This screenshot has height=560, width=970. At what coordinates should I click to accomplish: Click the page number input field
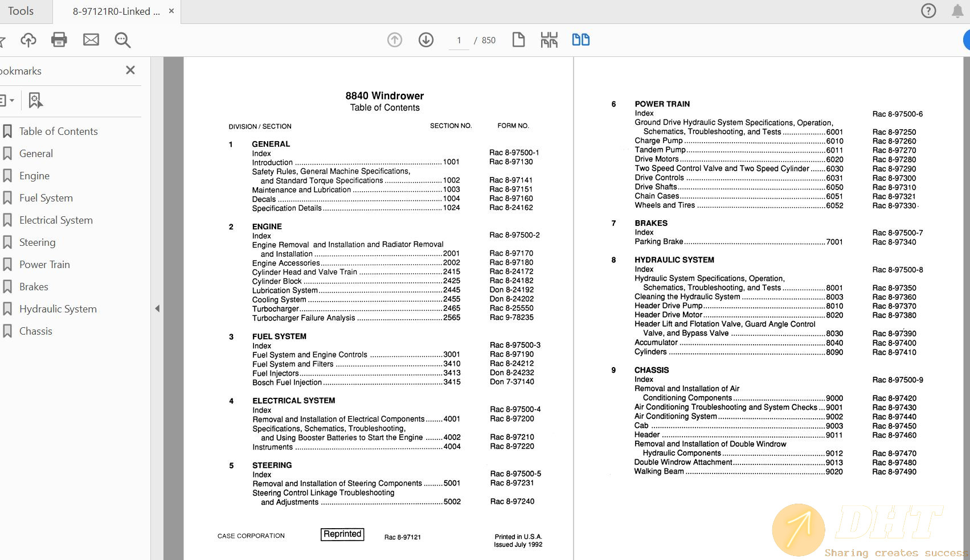tap(459, 40)
